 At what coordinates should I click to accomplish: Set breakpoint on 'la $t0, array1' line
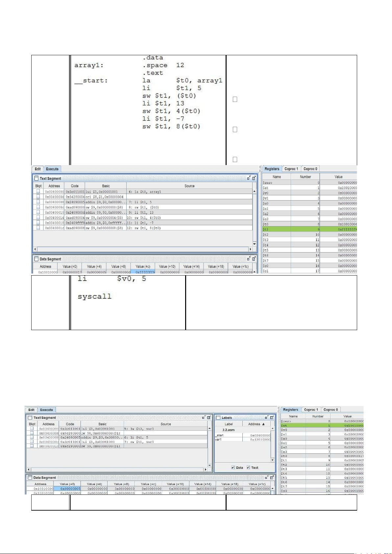[x=38, y=191]
